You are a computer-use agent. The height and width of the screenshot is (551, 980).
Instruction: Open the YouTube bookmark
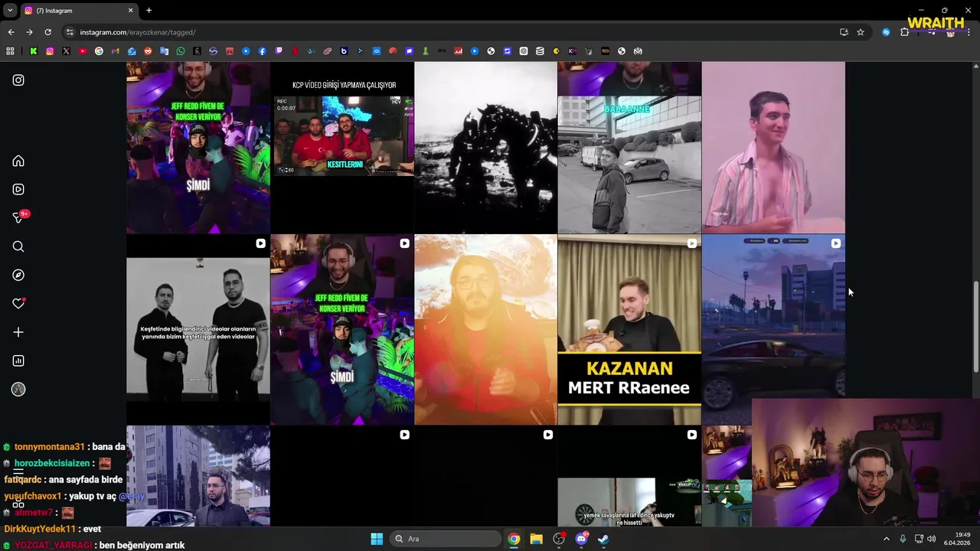point(83,51)
